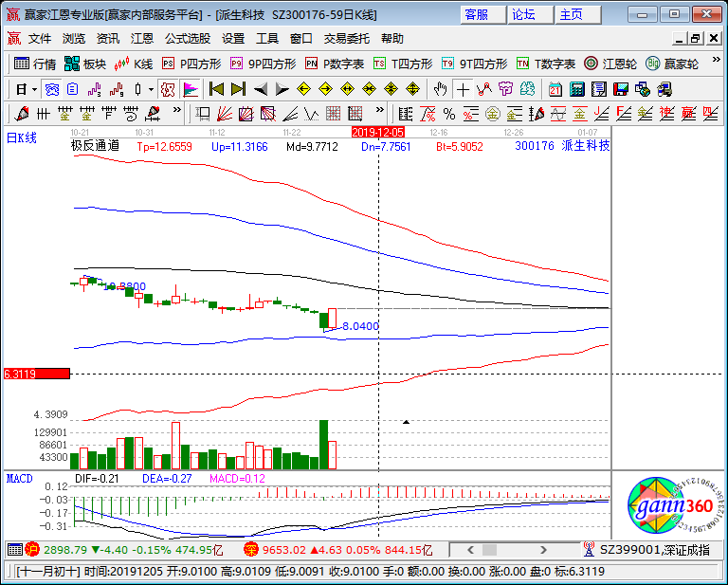
Task: Toggle the blue 资 info icon
Action: pos(51,89)
